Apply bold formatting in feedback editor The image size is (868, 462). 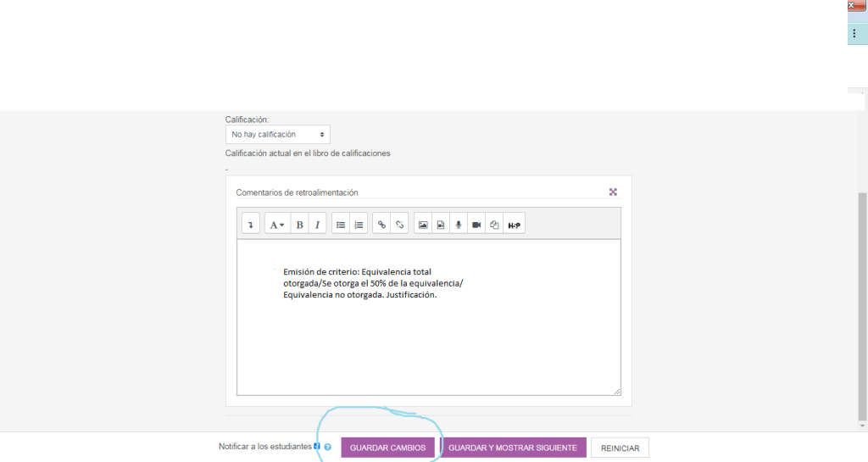(299, 225)
